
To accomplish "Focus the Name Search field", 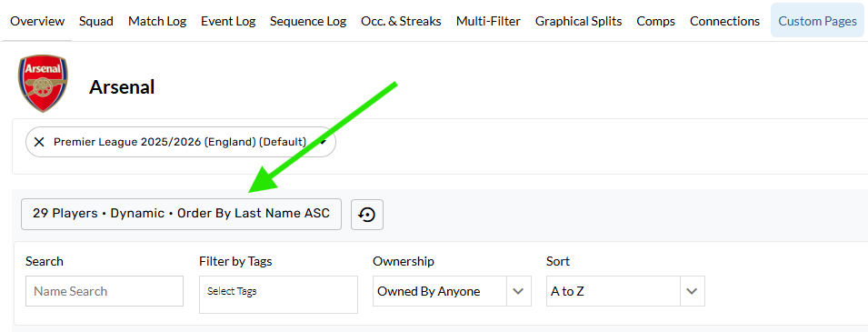I will [105, 291].
